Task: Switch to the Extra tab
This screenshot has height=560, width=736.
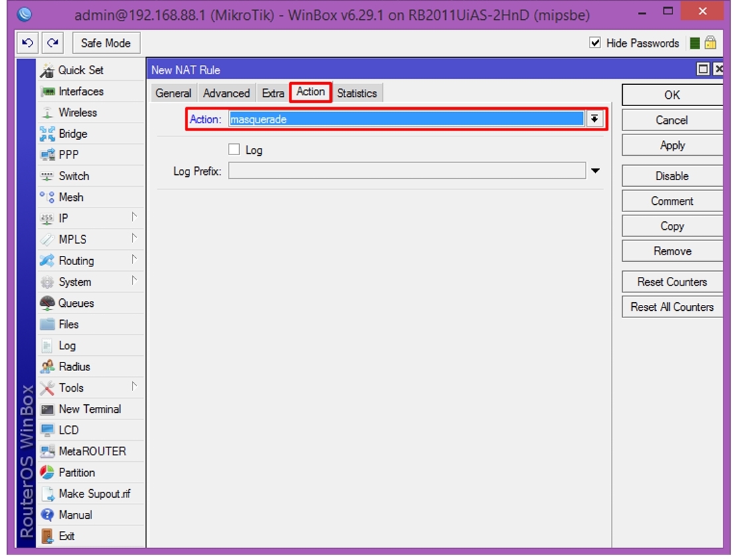Action: tap(273, 93)
